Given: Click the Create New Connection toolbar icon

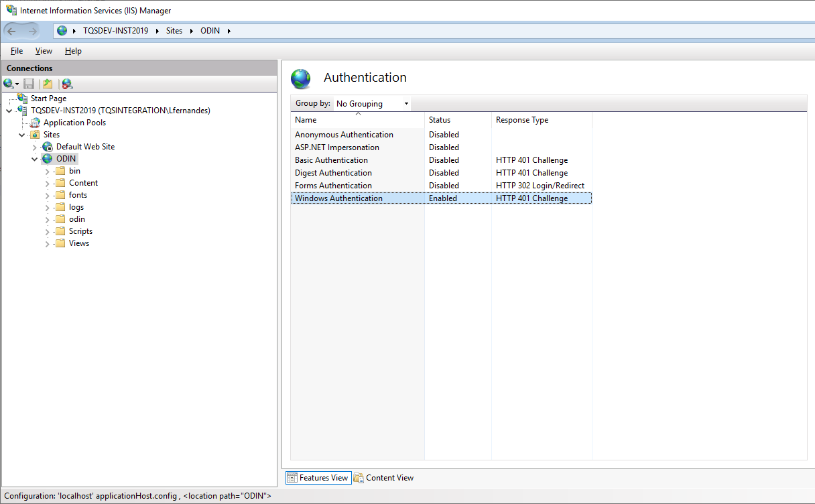Looking at the screenshot, I should (x=9, y=84).
